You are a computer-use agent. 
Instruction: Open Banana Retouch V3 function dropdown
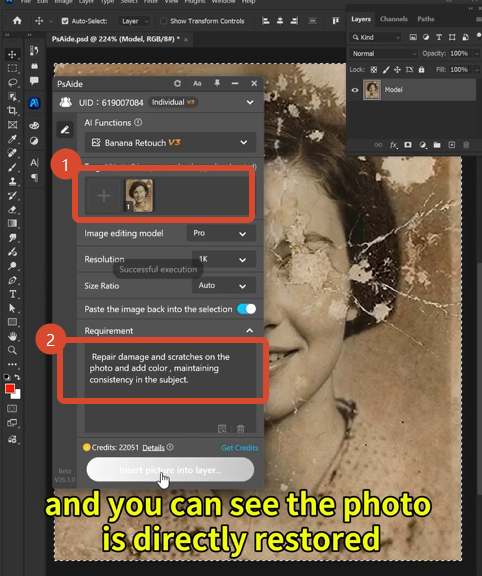[x=170, y=143]
